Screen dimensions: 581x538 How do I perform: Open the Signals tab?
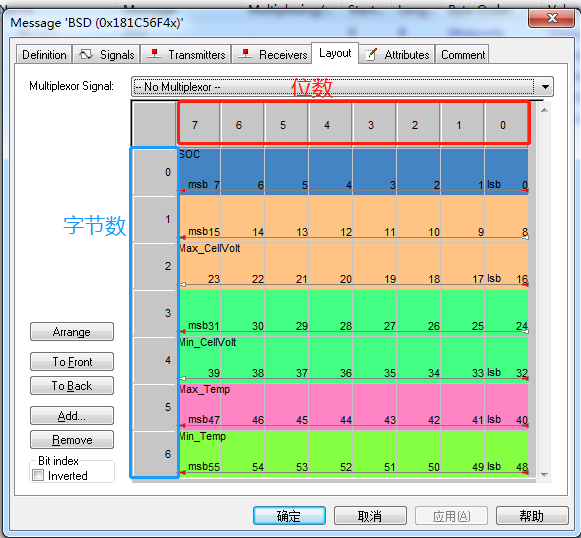pyautogui.click(x=106, y=54)
